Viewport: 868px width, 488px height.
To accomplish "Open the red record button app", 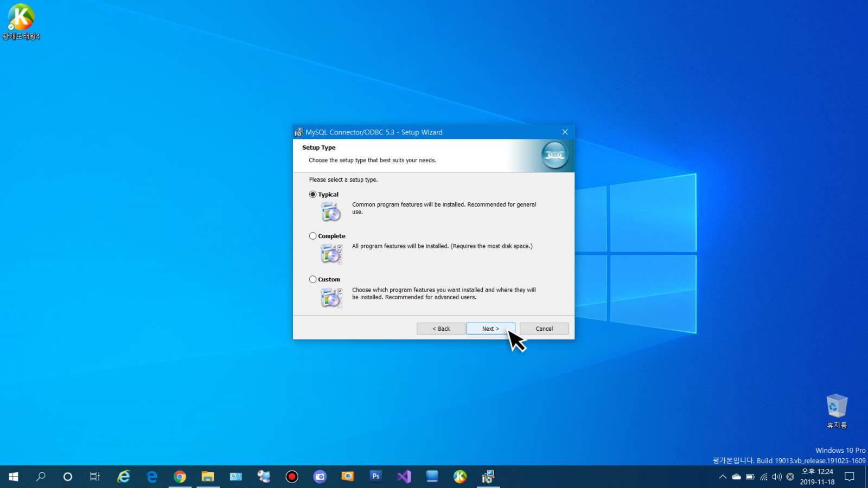I will click(x=292, y=477).
